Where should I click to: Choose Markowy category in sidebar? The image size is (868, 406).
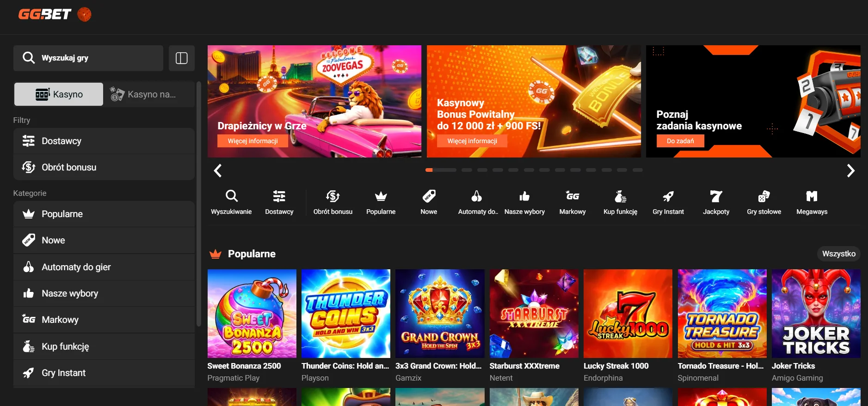[x=104, y=320]
